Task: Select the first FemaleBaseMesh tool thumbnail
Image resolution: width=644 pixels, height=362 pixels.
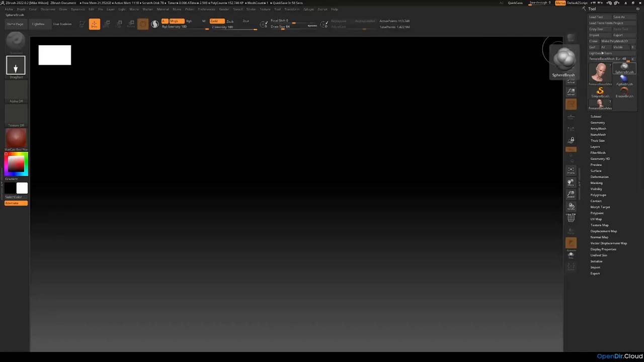Action: pos(600,74)
